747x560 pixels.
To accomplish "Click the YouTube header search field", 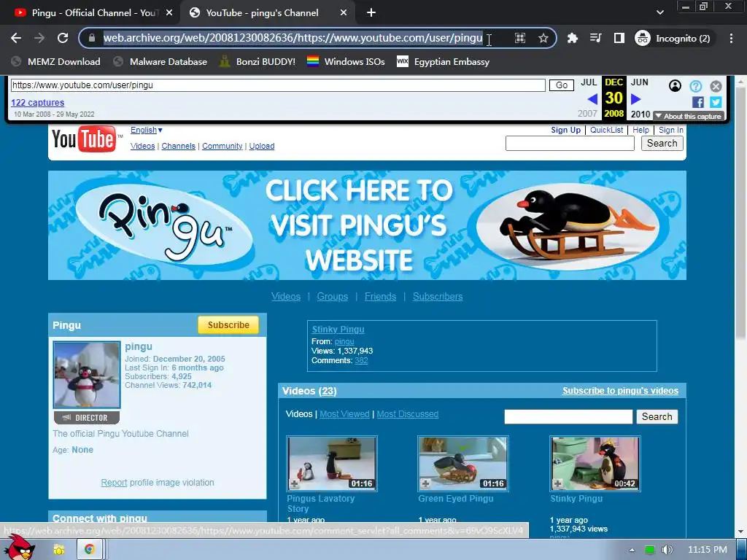I will (x=570, y=144).
